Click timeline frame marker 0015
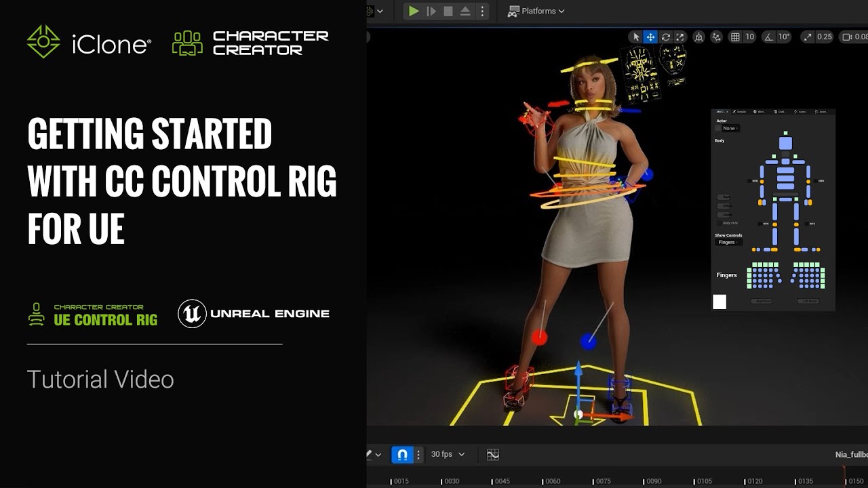This screenshot has height=488, width=868. pyautogui.click(x=400, y=481)
